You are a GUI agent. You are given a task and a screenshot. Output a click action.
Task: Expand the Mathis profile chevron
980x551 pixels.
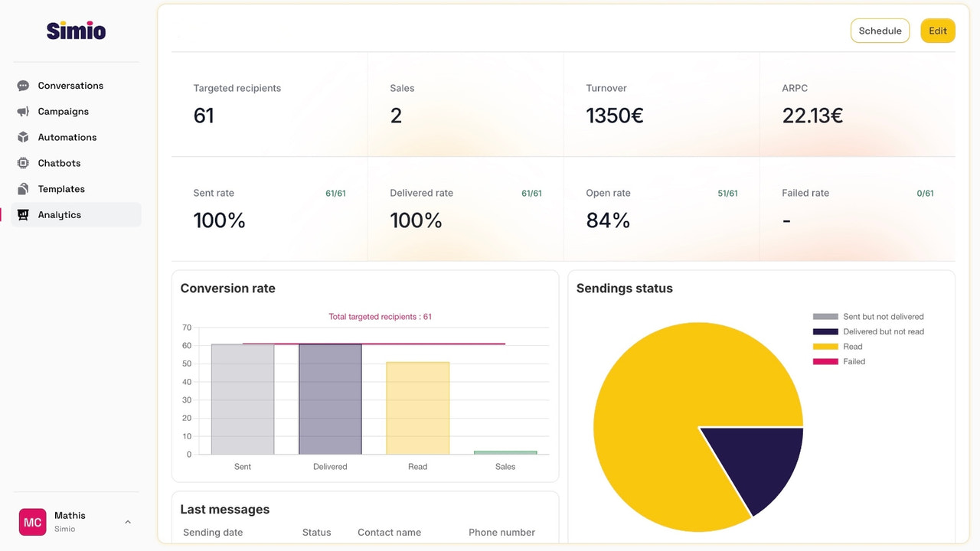coord(127,521)
